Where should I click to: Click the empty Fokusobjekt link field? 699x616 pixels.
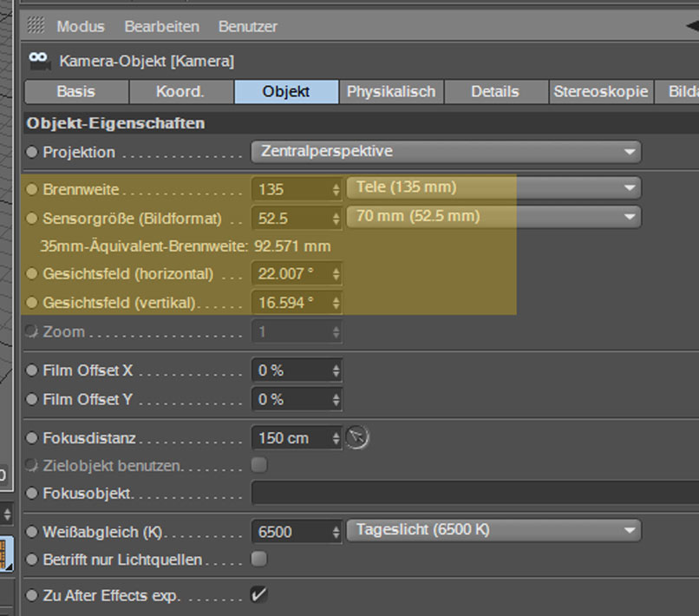coord(475,493)
